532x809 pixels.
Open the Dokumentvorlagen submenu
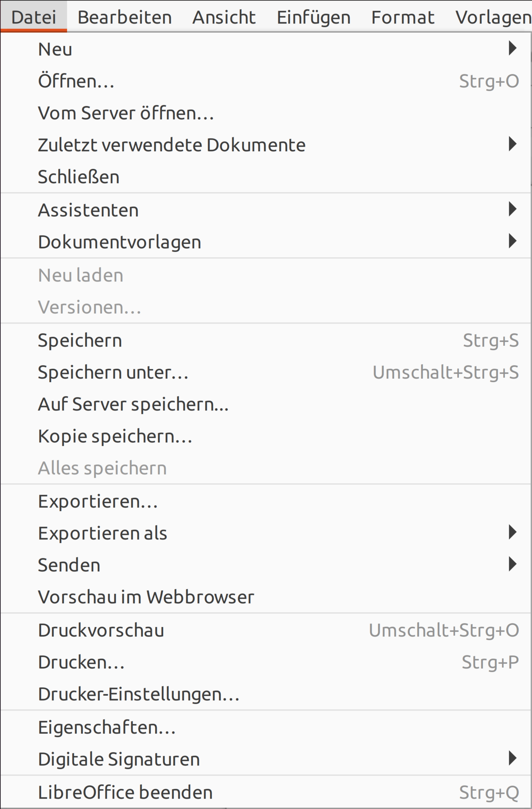(x=266, y=242)
